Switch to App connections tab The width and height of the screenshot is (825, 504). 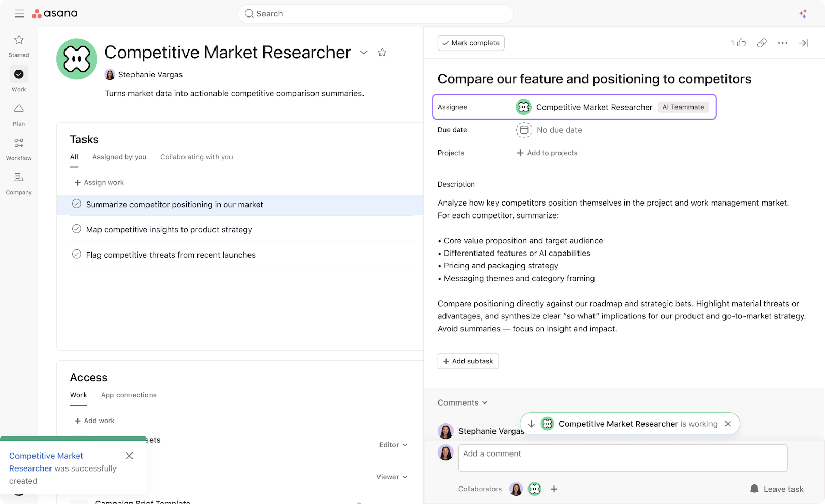click(128, 395)
